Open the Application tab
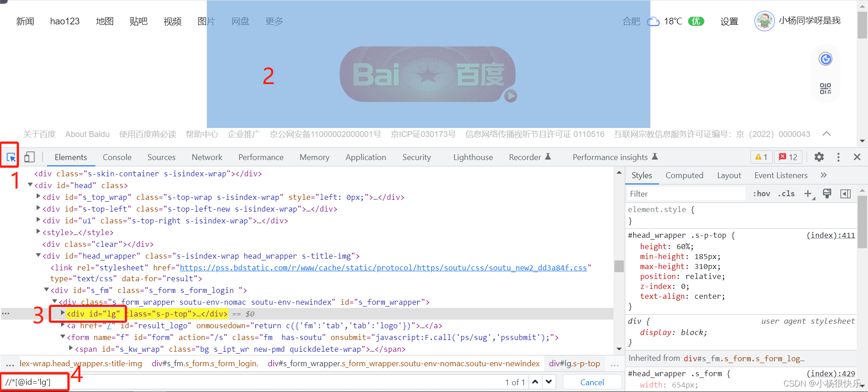Image resolution: width=868 pixels, height=392 pixels. pos(366,157)
